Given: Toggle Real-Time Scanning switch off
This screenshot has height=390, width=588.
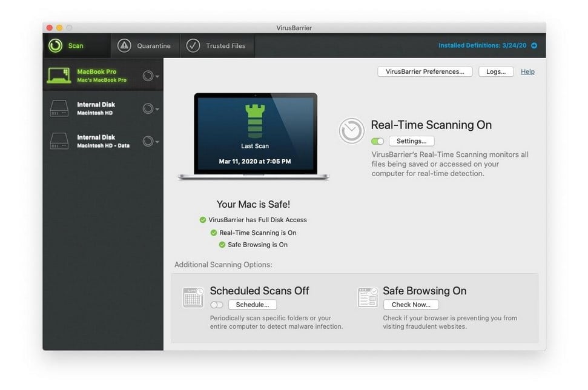Looking at the screenshot, I should pos(377,141).
